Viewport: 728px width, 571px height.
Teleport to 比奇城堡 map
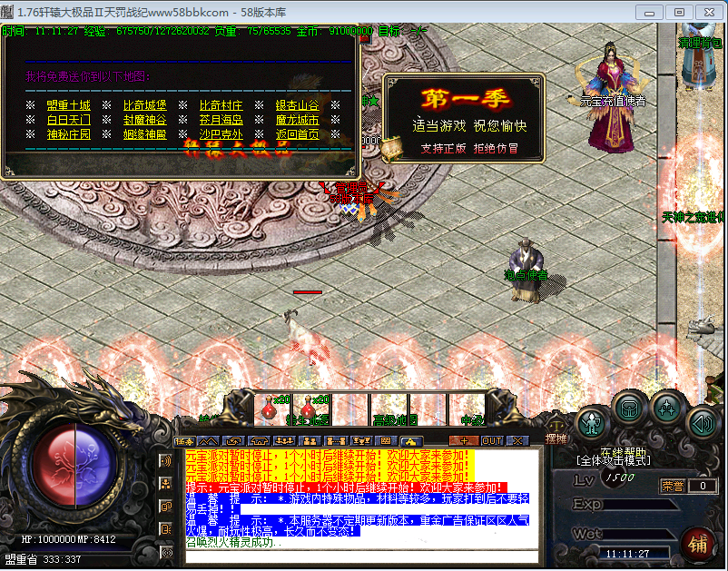pos(145,105)
